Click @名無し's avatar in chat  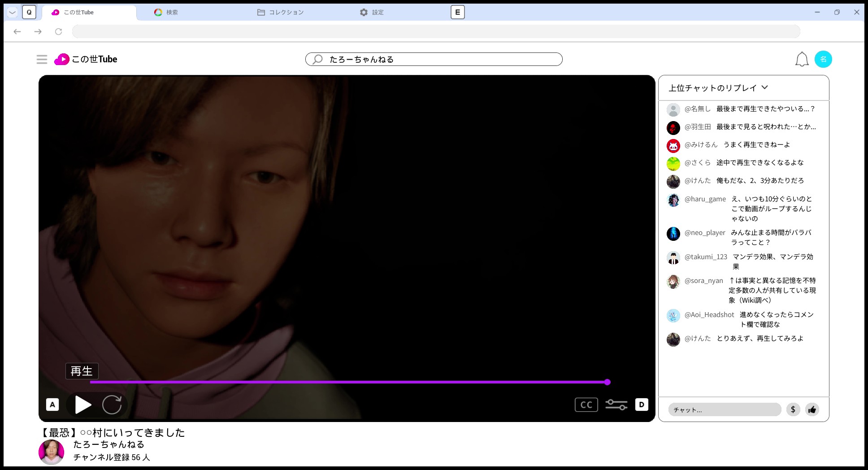[673, 109]
